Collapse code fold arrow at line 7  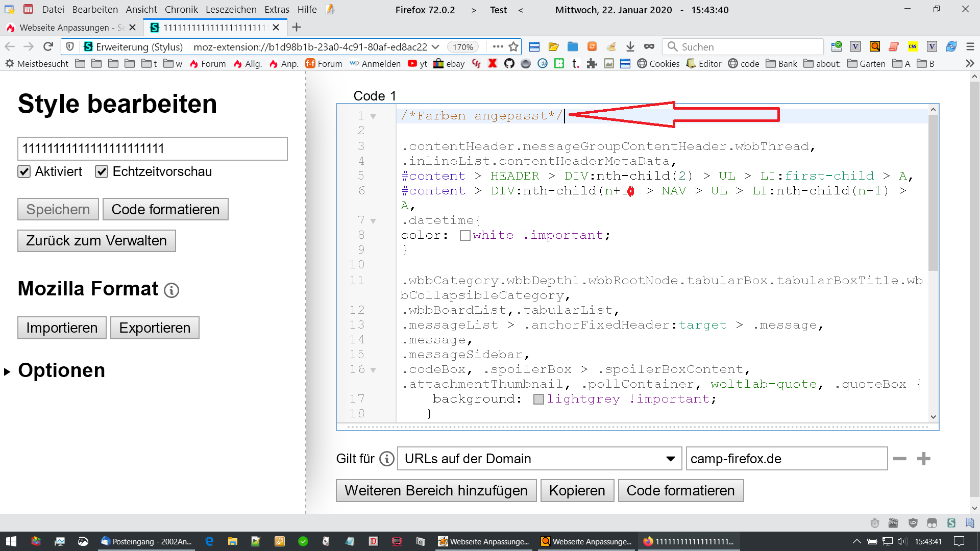[373, 221]
